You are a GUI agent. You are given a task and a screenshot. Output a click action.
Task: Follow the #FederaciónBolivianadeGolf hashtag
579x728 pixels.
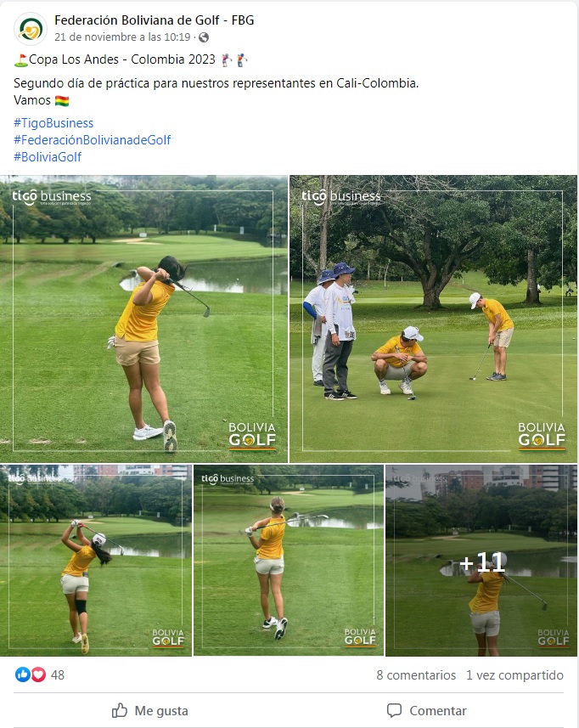coord(92,140)
